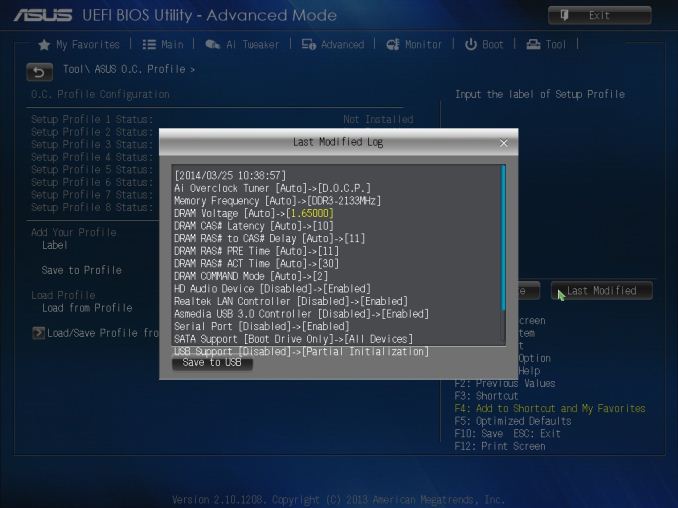Select DRAM COMMAND Mode log line

(251, 276)
